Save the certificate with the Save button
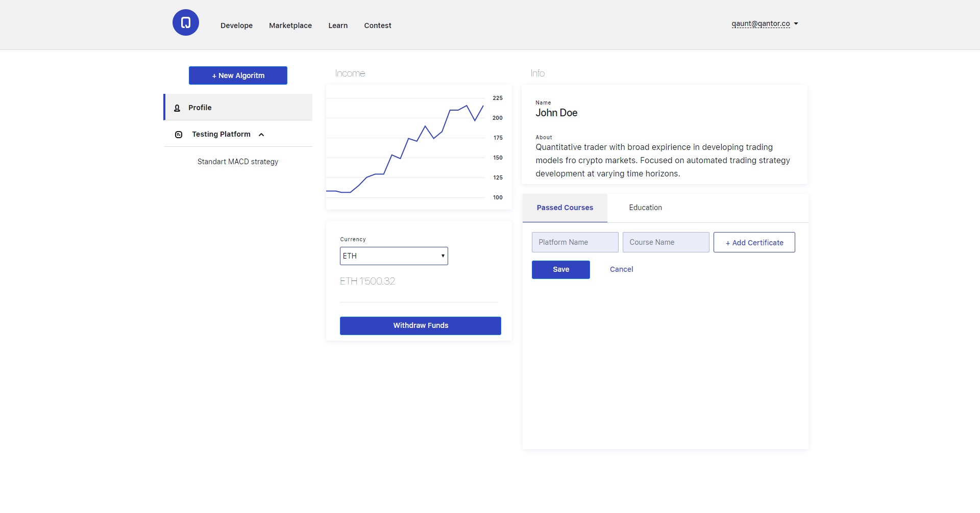This screenshot has width=980, height=513. tap(560, 270)
